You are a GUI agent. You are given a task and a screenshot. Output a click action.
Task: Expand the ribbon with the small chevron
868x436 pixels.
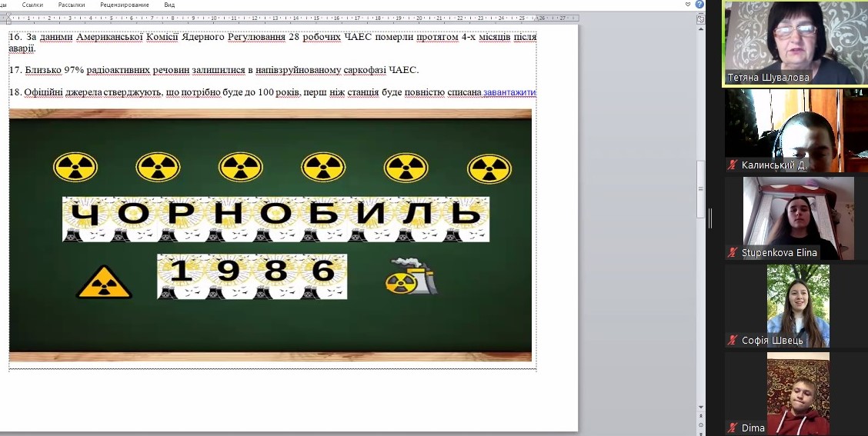coord(688,4)
